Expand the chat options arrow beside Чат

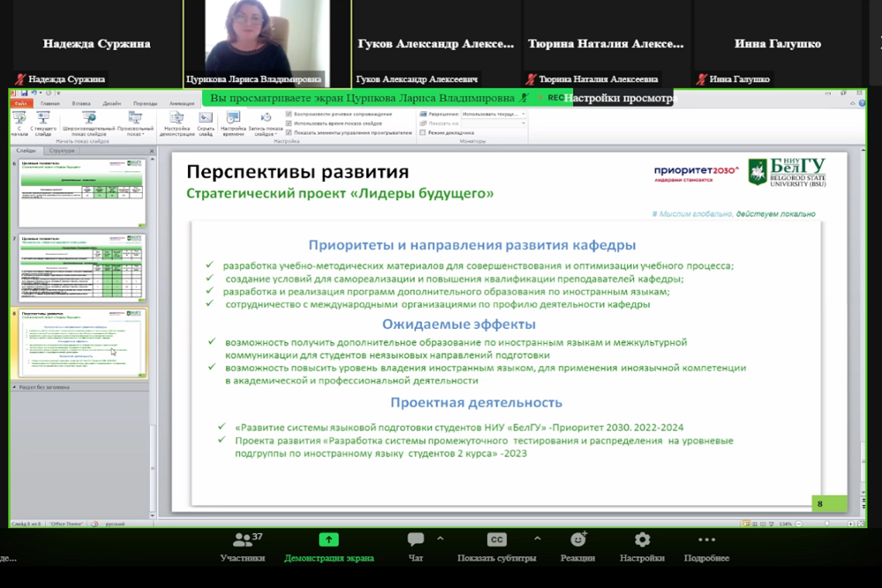point(440,538)
